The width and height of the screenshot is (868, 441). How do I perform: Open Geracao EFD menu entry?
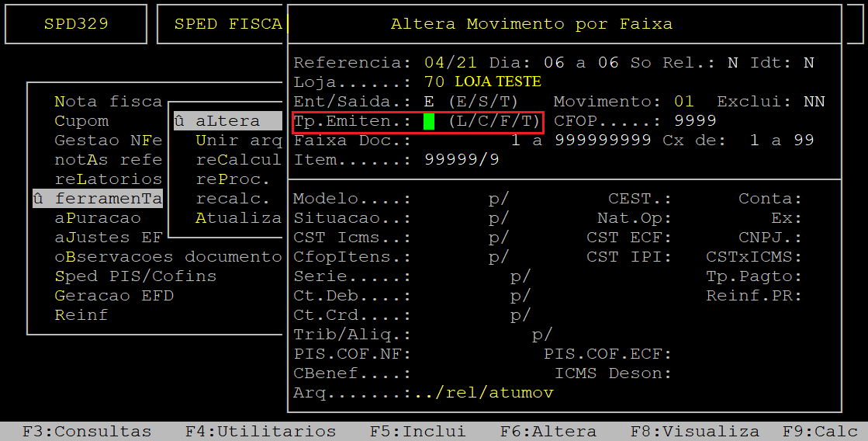(114, 295)
